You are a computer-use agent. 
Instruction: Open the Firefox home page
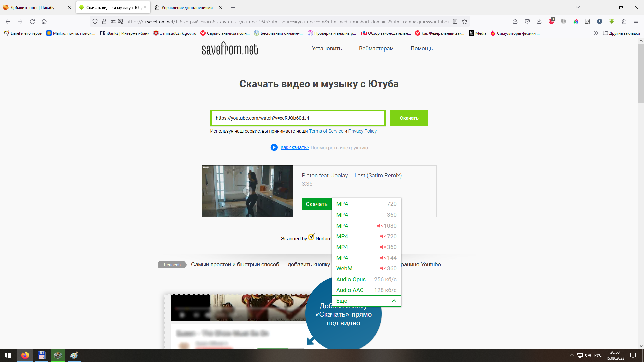coord(44,22)
